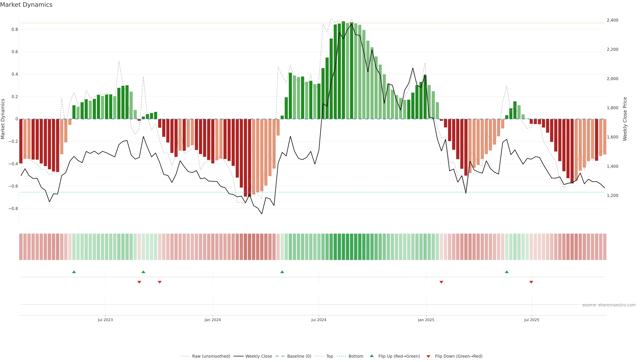Viewport: 644px width, 362px height.
Task: Click the flip-up triangle before Jul 2024
Action: pos(282,272)
